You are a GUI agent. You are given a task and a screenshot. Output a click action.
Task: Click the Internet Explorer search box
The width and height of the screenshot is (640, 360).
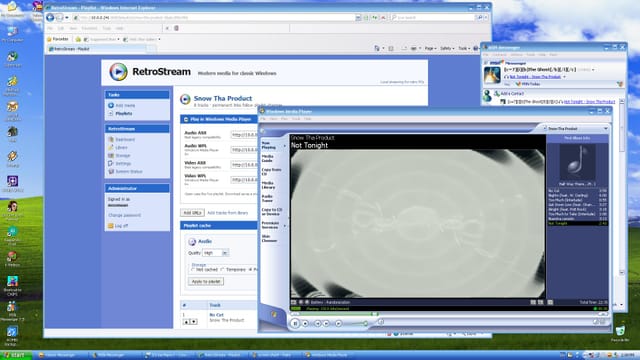[x=434, y=18]
